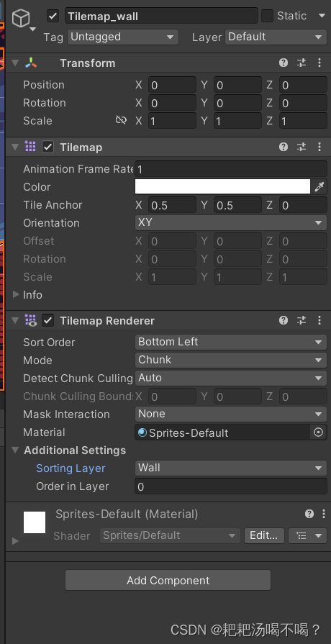Click the Order in Layer field
This screenshot has height=644, width=331.
click(231, 486)
